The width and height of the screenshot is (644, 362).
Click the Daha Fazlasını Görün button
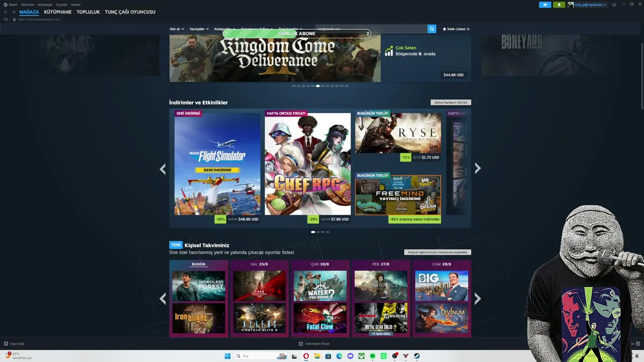click(x=451, y=103)
